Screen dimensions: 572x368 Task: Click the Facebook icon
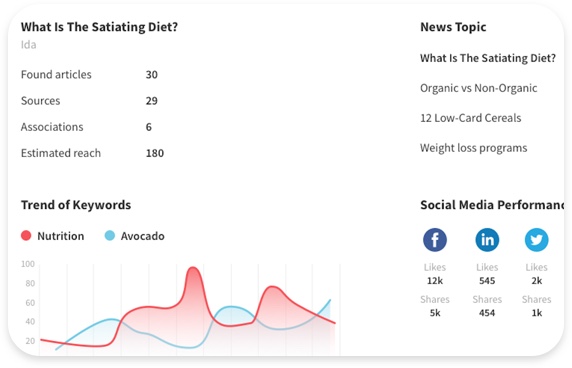tap(434, 240)
